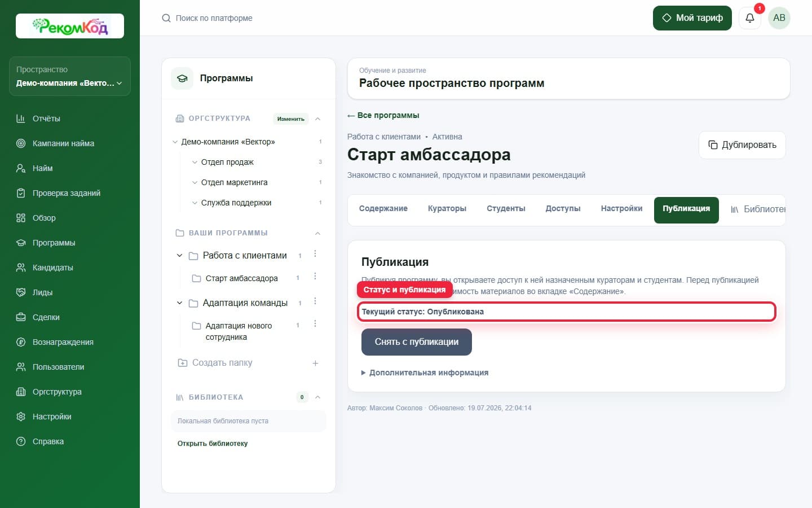Expand the Служба поддержки chevron
The width and height of the screenshot is (812, 508).
coord(195,203)
